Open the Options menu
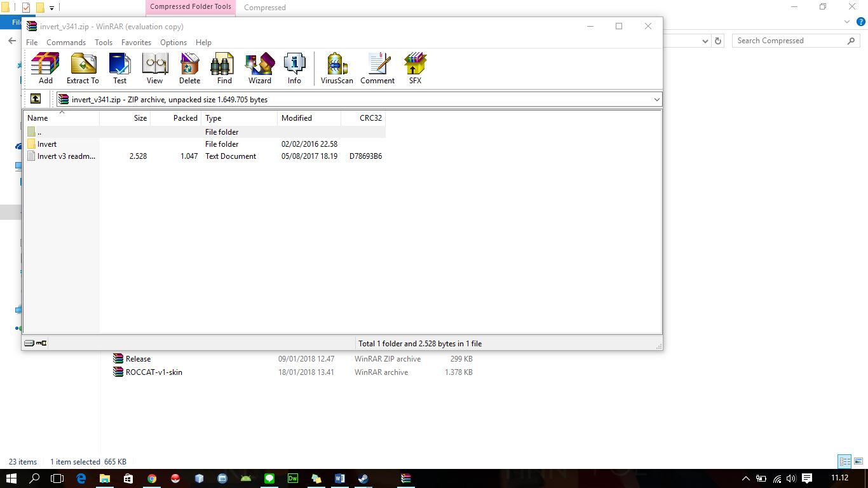The width and height of the screenshot is (868, 488). point(173,43)
